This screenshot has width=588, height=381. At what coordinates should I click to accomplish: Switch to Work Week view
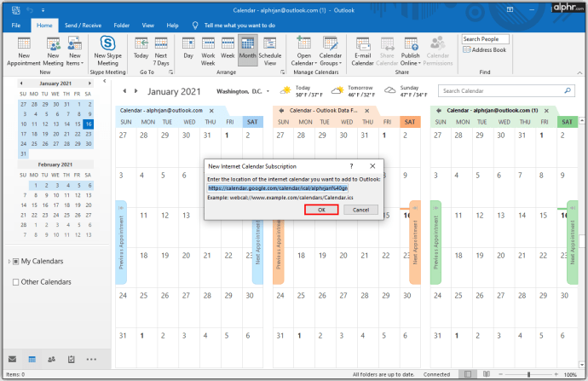[208, 51]
